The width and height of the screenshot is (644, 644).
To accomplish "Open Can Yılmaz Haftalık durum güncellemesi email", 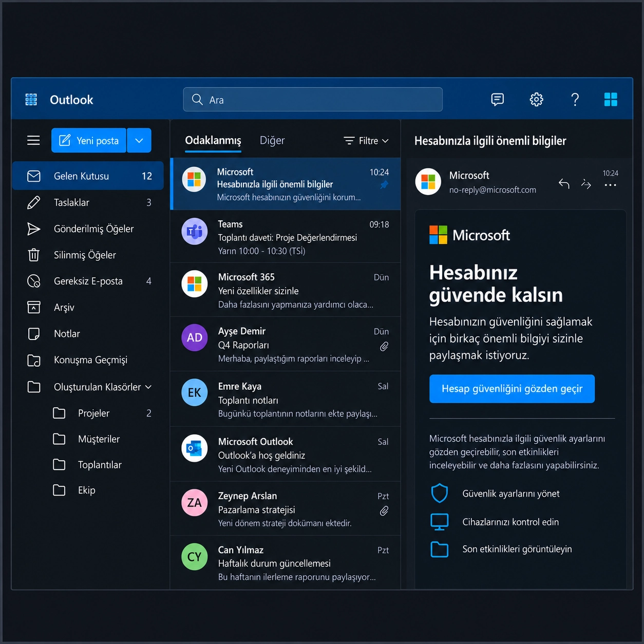I will tap(286, 562).
